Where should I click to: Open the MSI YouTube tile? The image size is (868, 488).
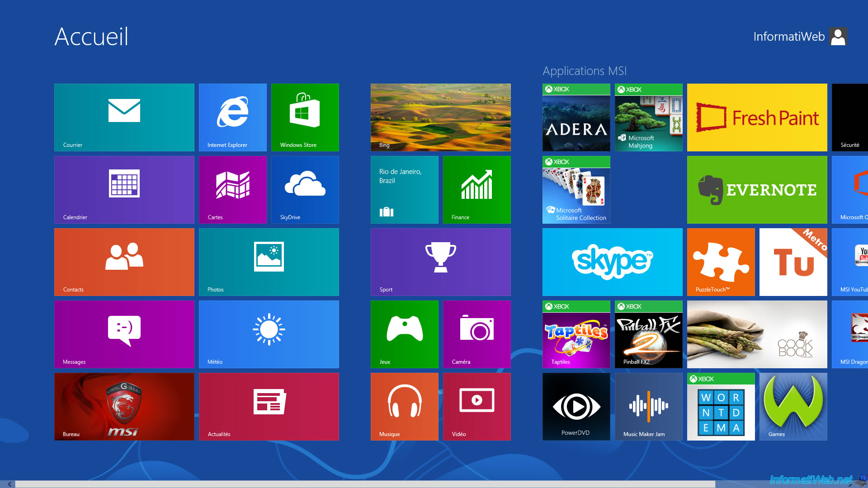point(850,262)
